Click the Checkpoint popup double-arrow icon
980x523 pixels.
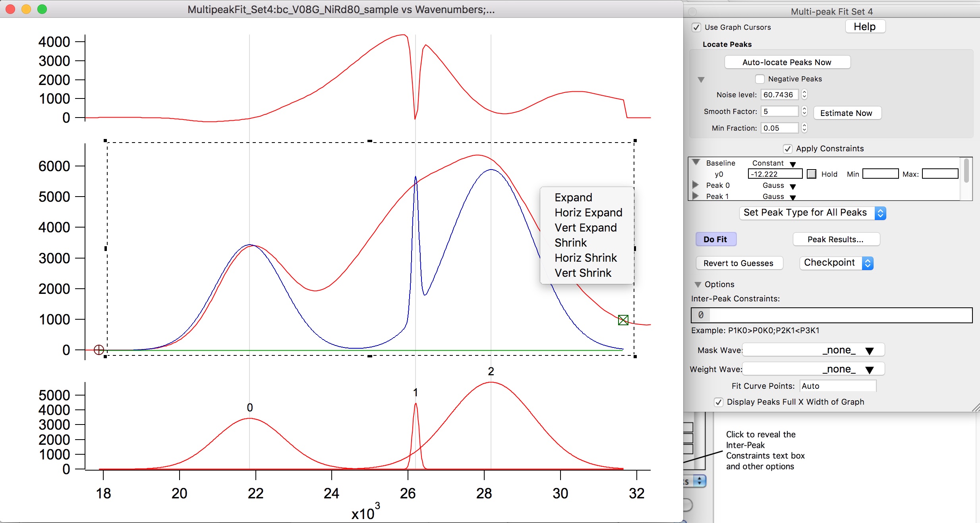pyautogui.click(x=867, y=263)
